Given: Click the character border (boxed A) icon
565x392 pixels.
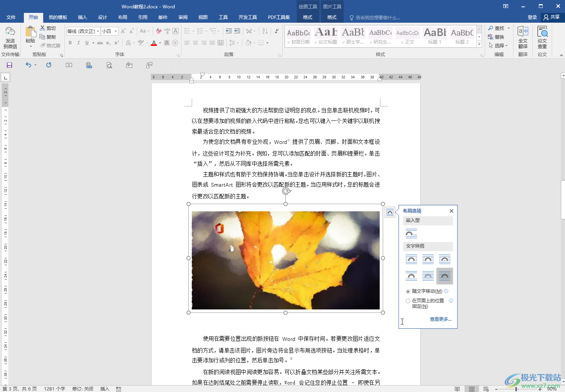Looking at the screenshot, I should (175, 31).
